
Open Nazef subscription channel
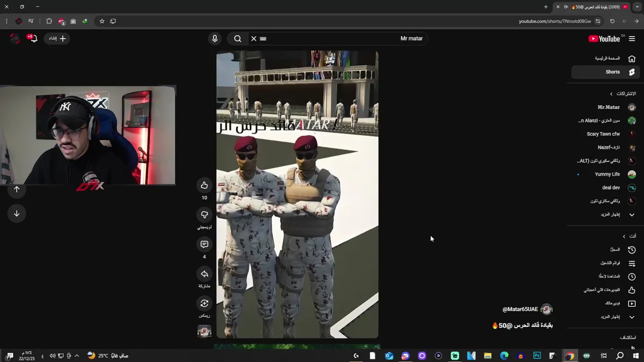tap(605, 147)
